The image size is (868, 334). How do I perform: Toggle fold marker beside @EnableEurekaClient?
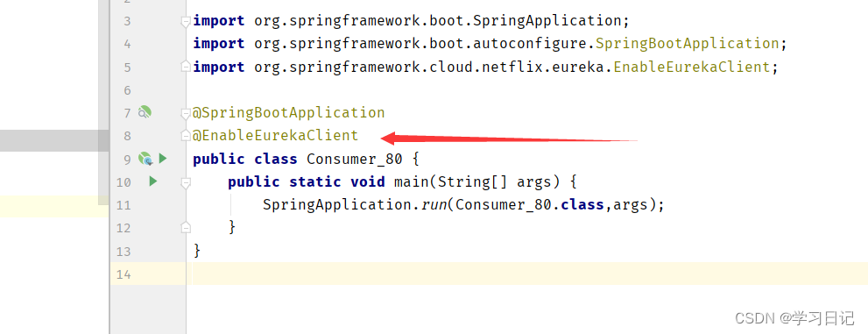pyautogui.click(x=186, y=135)
